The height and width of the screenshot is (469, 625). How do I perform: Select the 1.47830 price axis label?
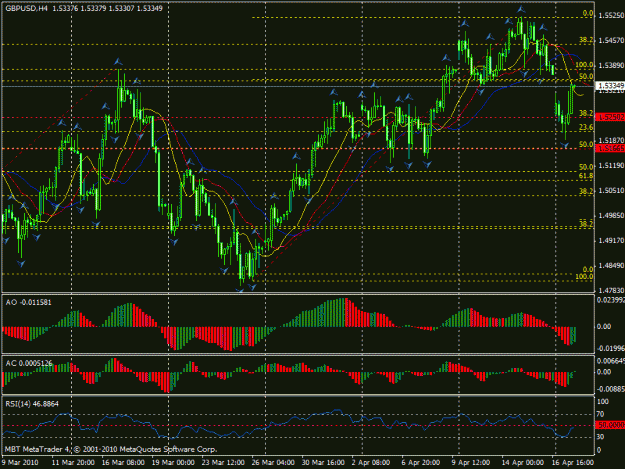pyautogui.click(x=611, y=290)
